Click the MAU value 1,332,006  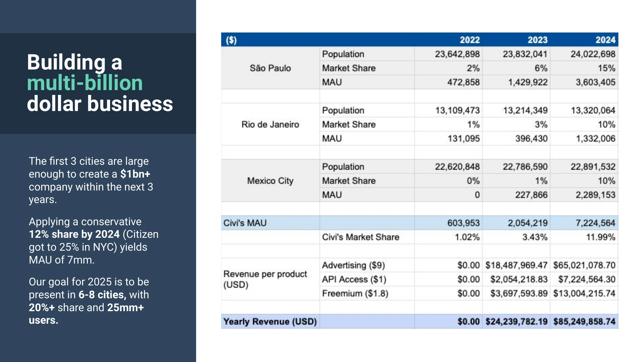click(596, 139)
